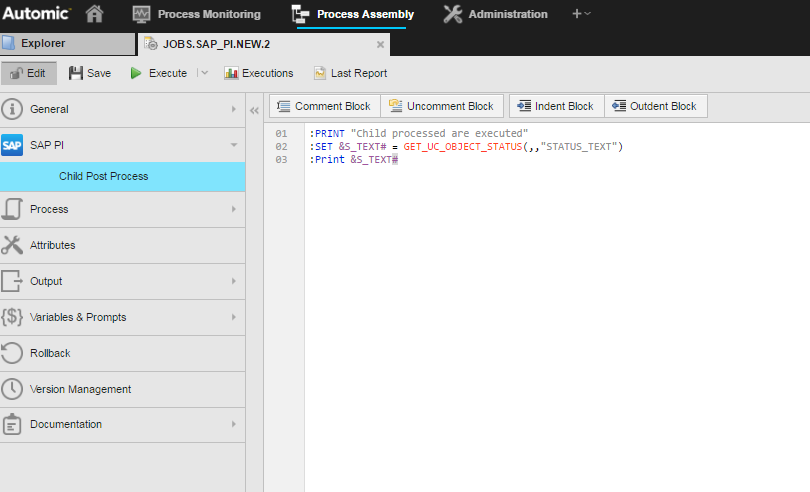
Task: Click the SAP PI section
Action: [x=122, y=145]
